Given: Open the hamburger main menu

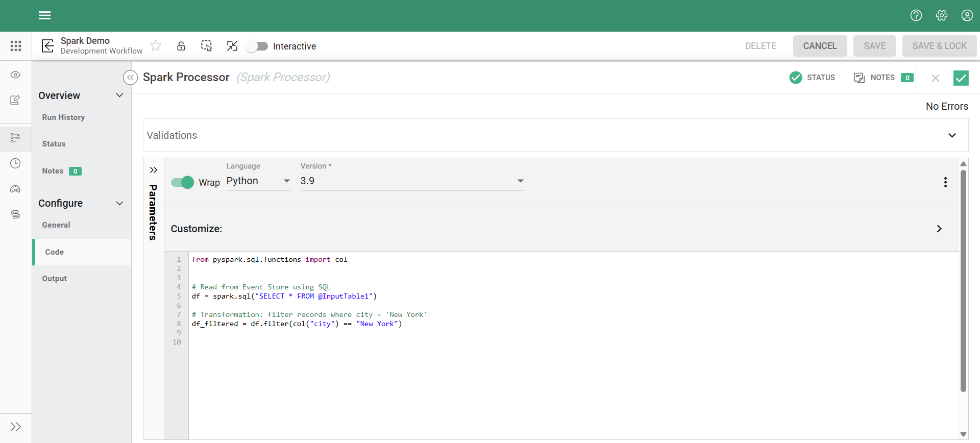Looking at the screenshot, I should pos(44,15).
